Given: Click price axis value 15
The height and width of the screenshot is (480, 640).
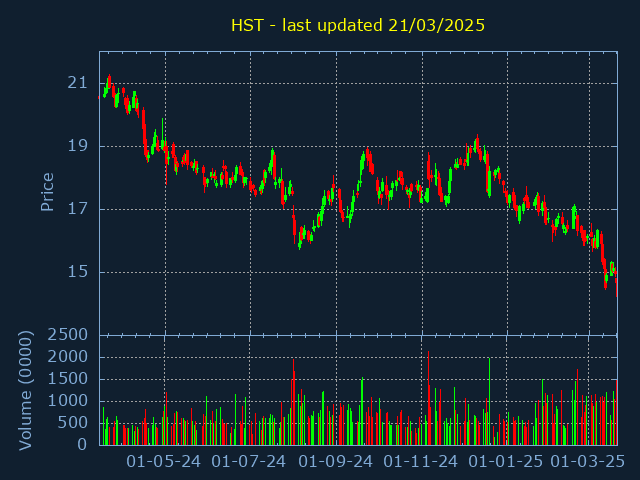Looking at the screenshot, I should click(x=78, y=272).
